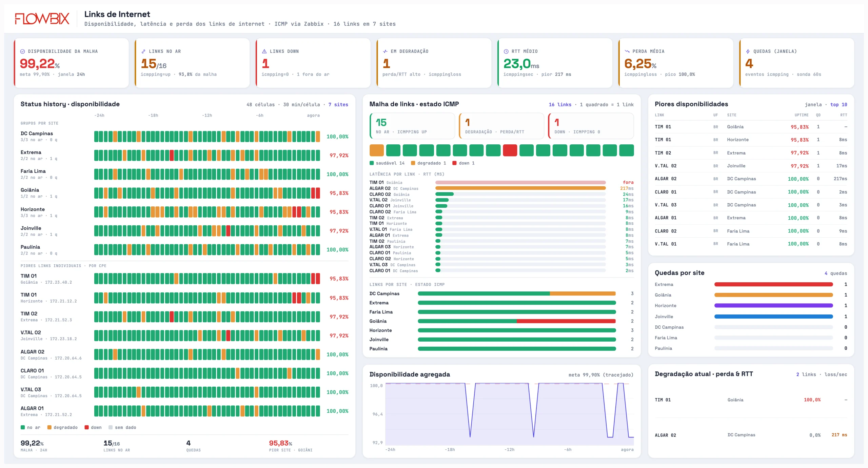Select the '15 No Ar · ICMPPING UP' card

[x=412, y=126]
